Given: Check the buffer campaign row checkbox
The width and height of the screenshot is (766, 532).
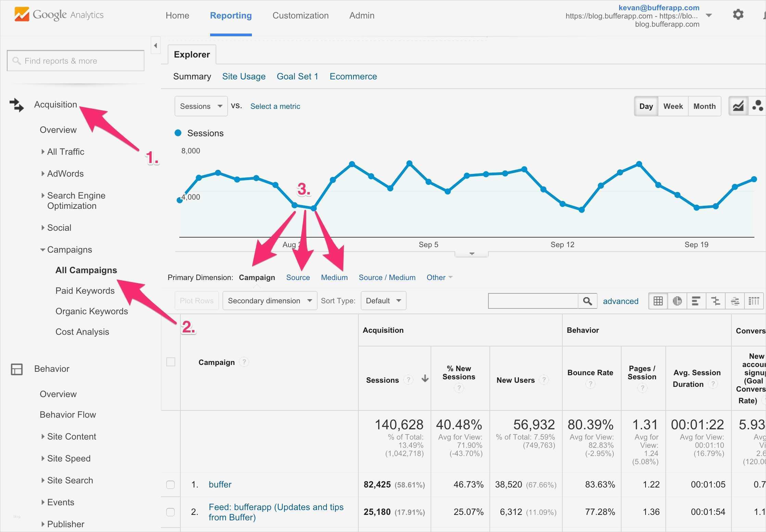Looking at the screenshot, I should (x=170, y=484).
